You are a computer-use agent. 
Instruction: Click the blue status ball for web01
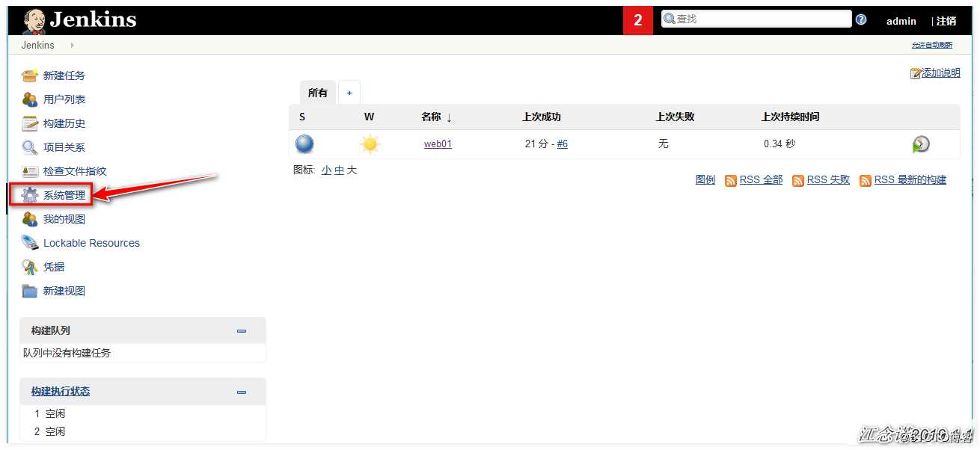click(304, 144)
